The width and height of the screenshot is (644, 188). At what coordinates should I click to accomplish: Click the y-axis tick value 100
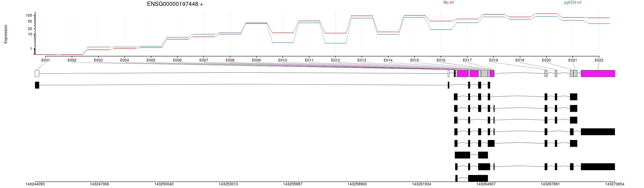(x=29, y=16)
